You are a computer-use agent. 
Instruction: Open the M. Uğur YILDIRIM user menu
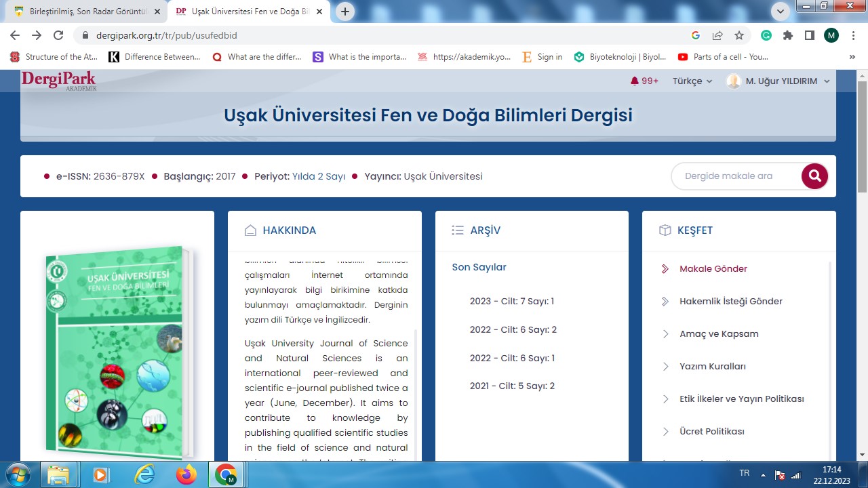click(778, 81)
